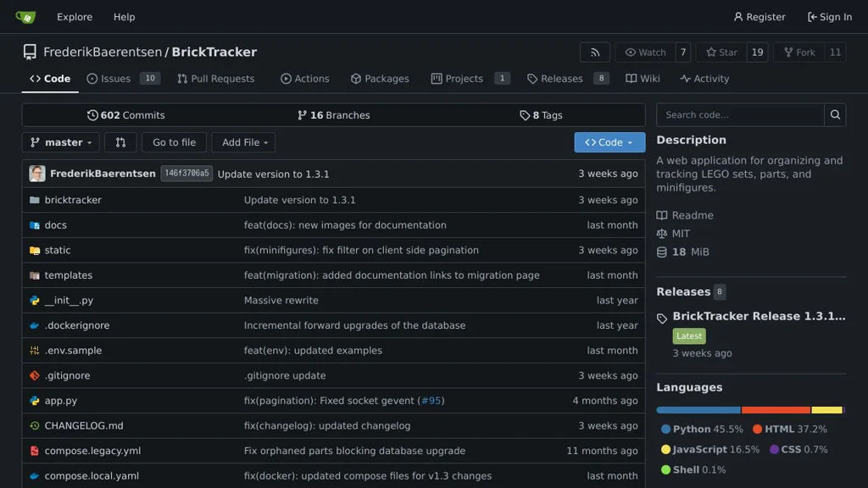Viewport: 868px width, 488px height.
Task: Click FrederikBaerentsen's avatar in latest commit
Action: (37, 174)
